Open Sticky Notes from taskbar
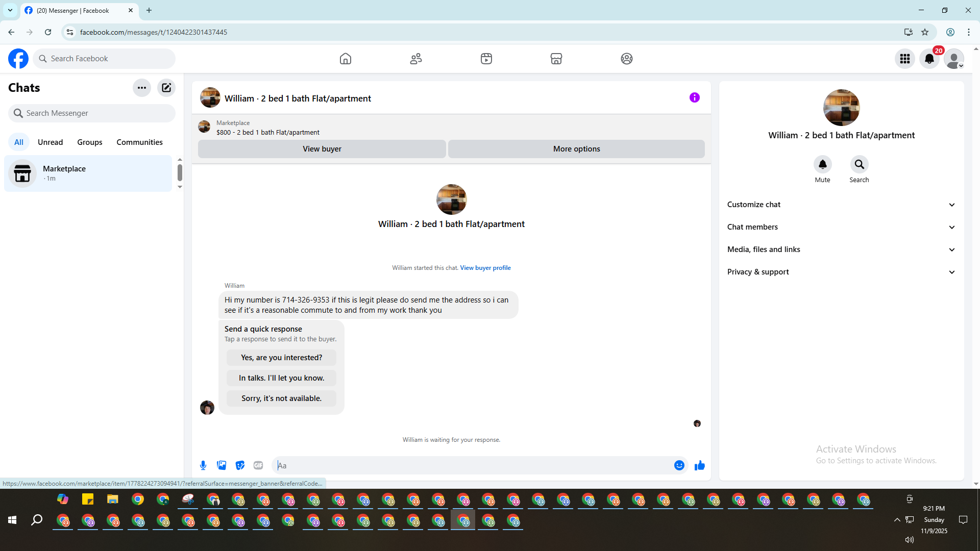Screen dimensions: 980x551 [88, 499]
